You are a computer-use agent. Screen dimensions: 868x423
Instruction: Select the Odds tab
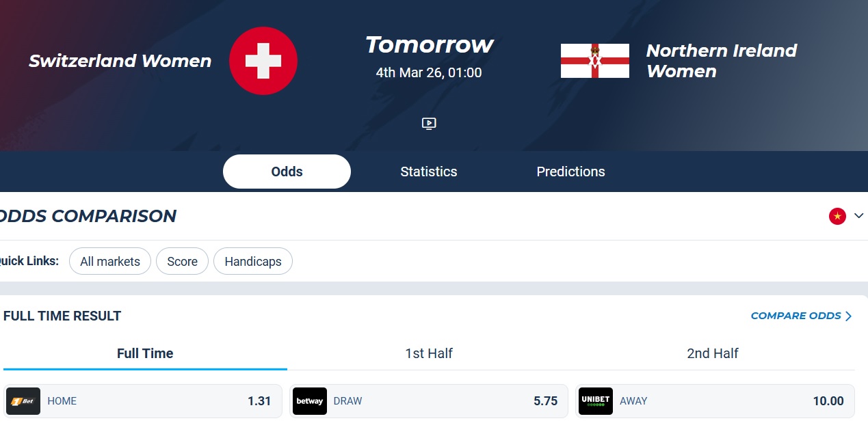click(x=287, y=172)
